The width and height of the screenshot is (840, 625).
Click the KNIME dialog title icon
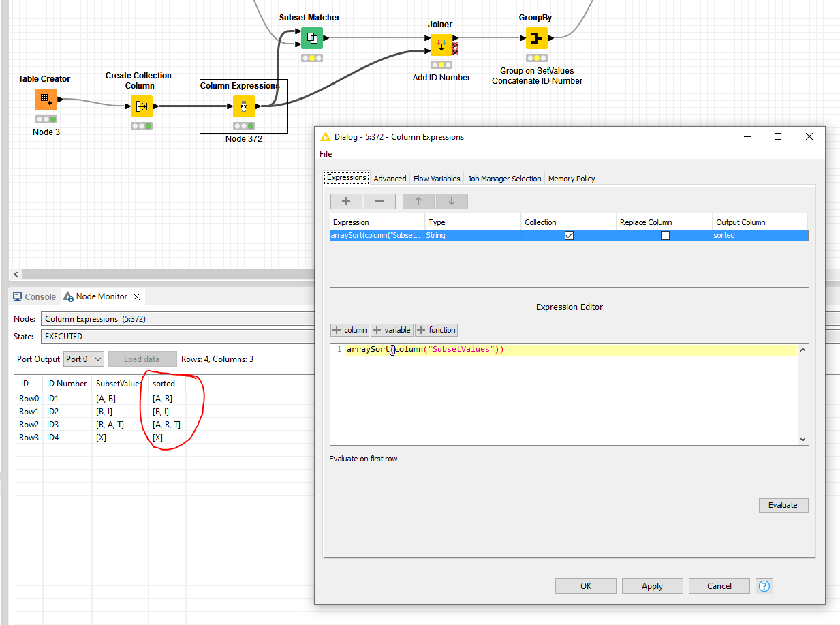point(326,137)
